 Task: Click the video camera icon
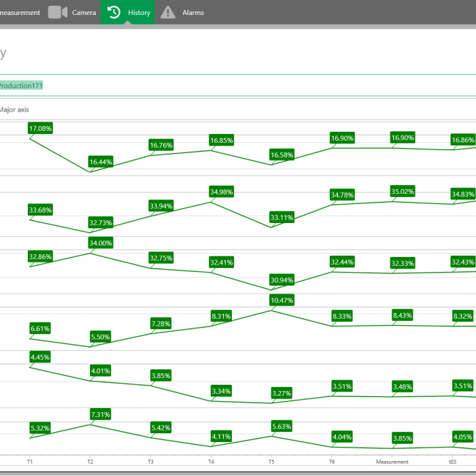tap(58, 12)
